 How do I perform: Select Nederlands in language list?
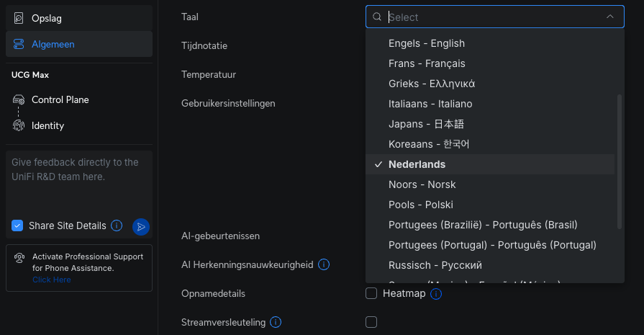tap(417, 164)
